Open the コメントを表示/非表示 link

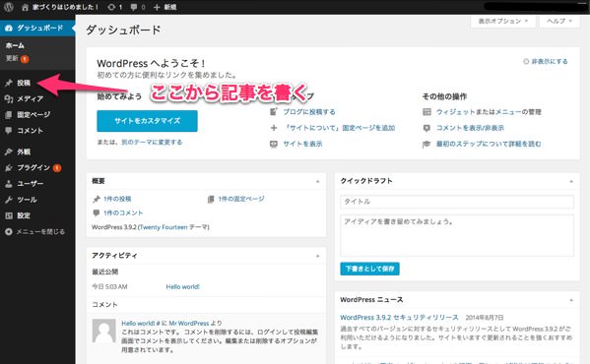coord(471,128)
